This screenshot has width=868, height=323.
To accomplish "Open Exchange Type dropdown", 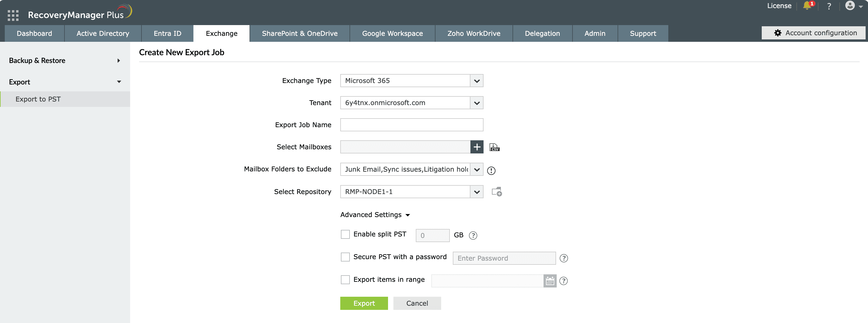I will (x=476, y=81).
